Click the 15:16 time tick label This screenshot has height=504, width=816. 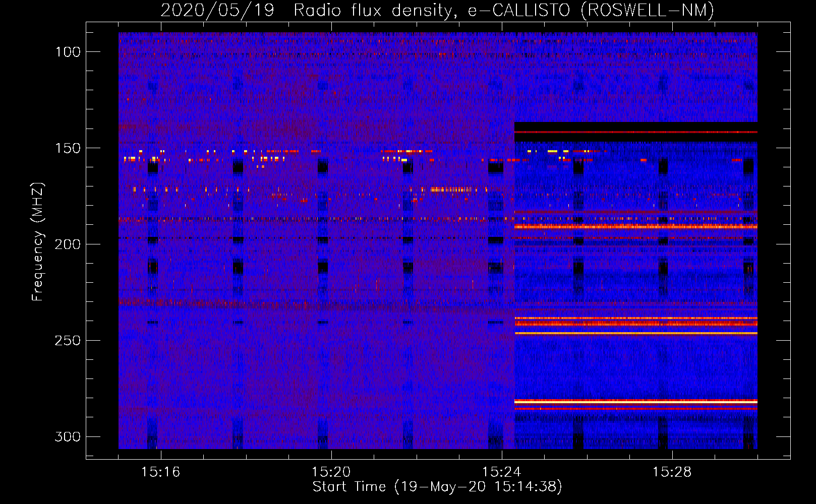pyautogui.click(x=161, y=472)
